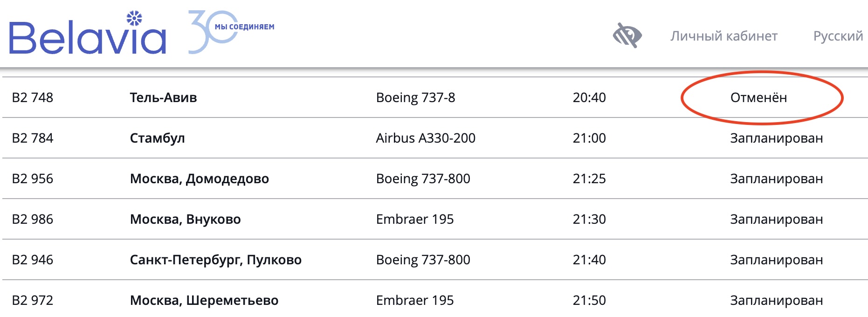Click Москва, Внуково destination
The width and height of the screenshot is (868, 317).
[x=185, y=219]
